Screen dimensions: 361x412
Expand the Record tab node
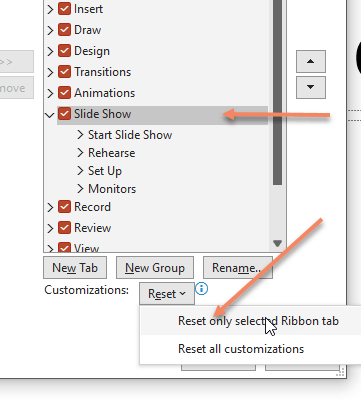[x=50, y=207]
